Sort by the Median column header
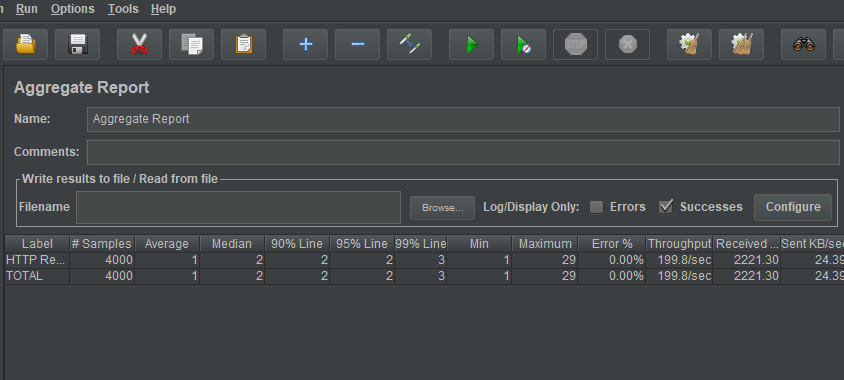Screen dimensions: 844x380 (232, 244)
